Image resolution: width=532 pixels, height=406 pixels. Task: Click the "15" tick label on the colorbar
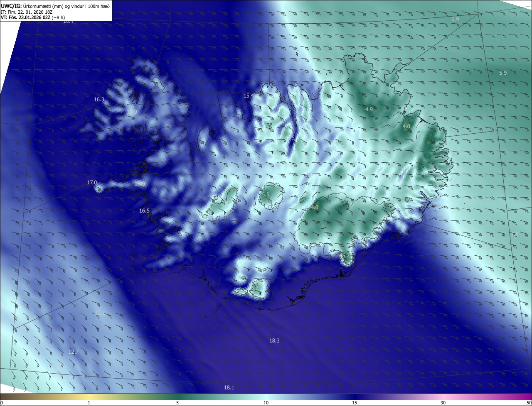pyautogui.click(x=355, y=403)
